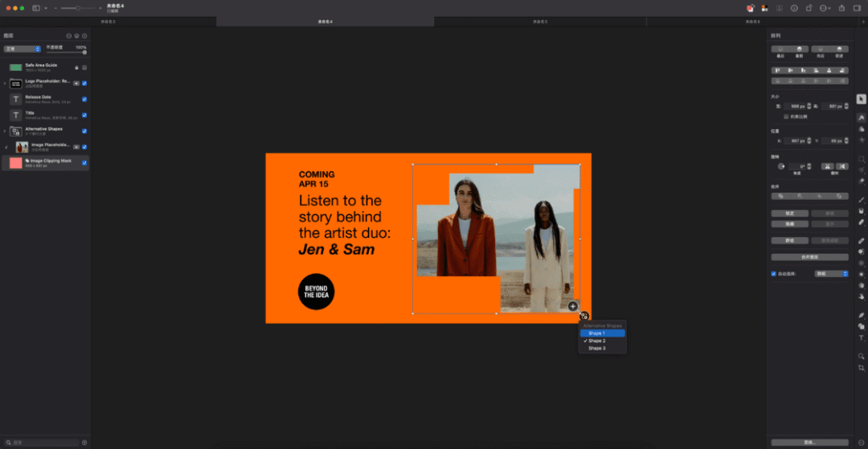Choose Shape 2 from popup menu
The image size is (868, 449).
tap(602, 341)
